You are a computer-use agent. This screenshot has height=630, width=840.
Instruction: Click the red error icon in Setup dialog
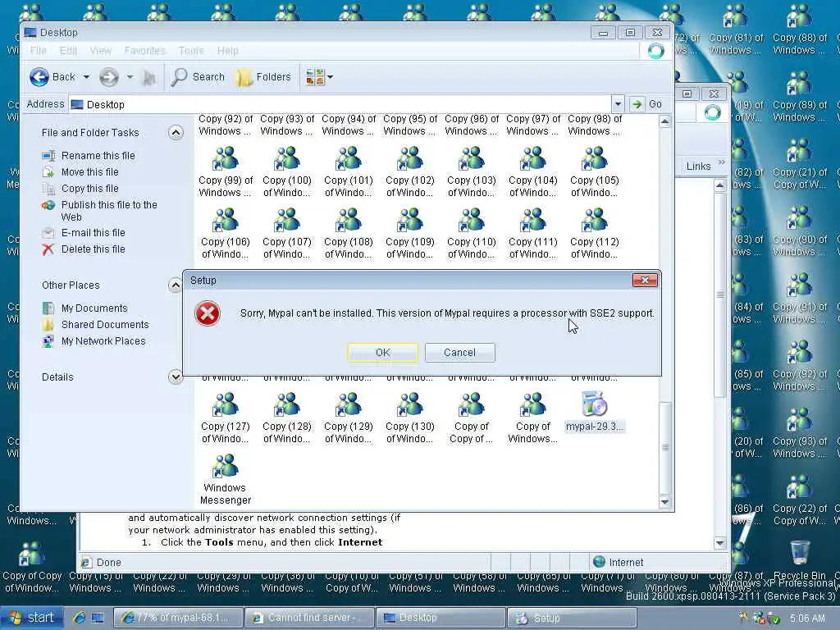tap(208, 313)
